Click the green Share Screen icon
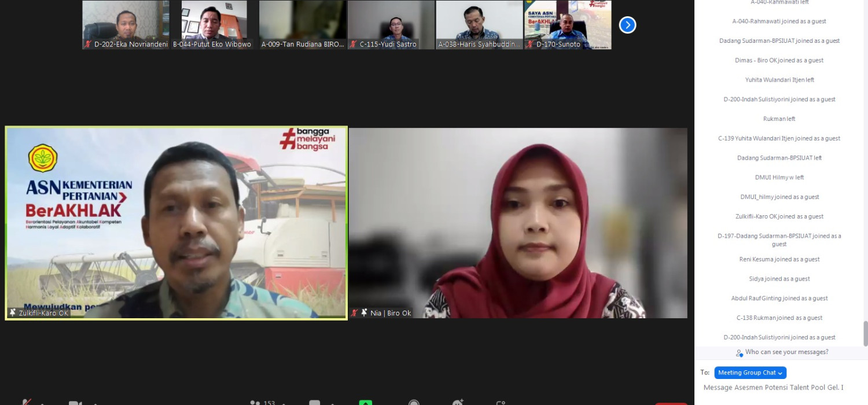This screenshot has width=868, height=405. coord(365,402)
